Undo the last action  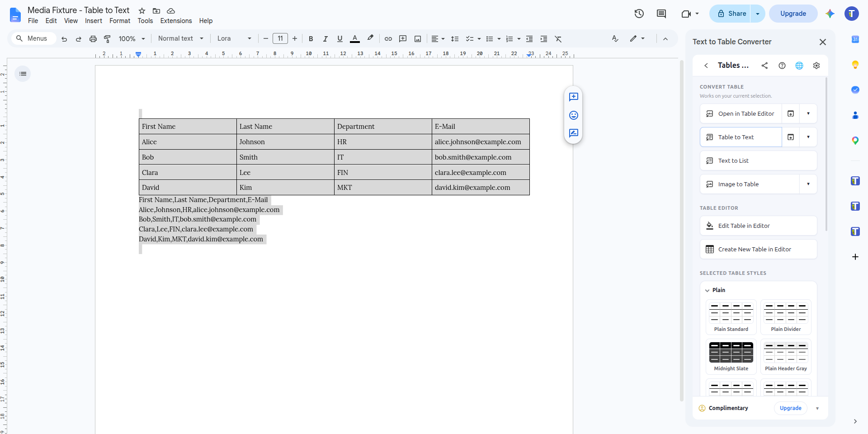point(64,39)
